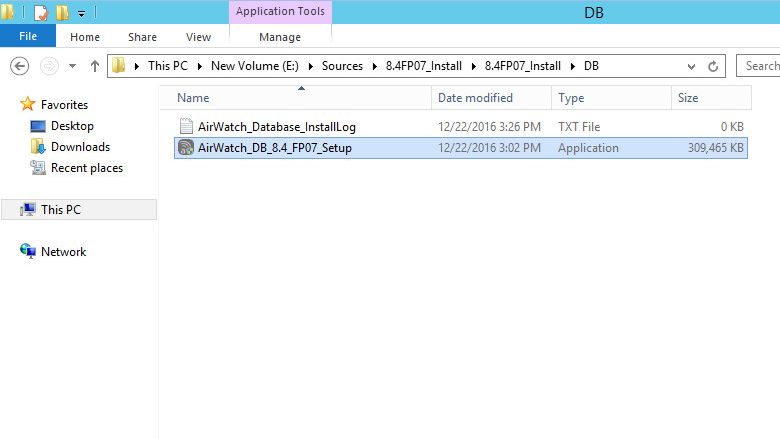The image size is (780, 439).
Task: Open Recent places in navigation pane
Action: tap(87, 168)
